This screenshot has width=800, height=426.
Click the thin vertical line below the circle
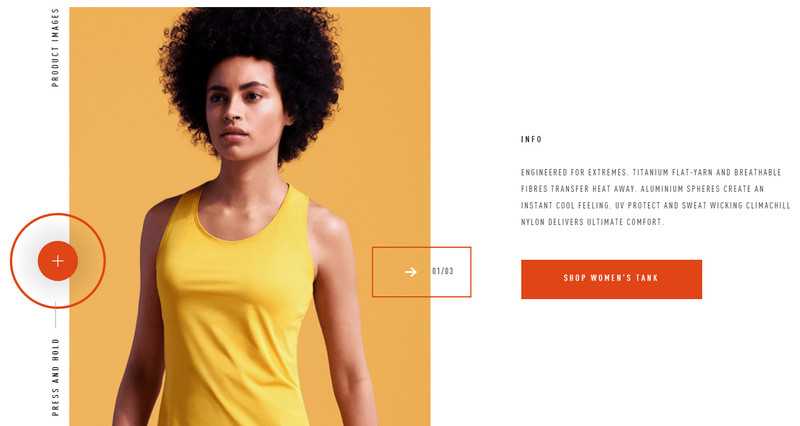[x=56, y=315]
